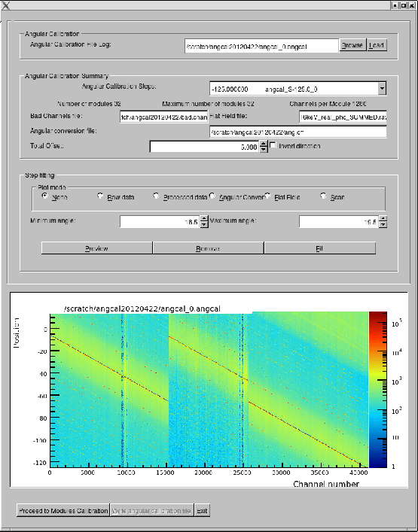Decrease Minimum angle with down arrow
Screen dimensions: 418x532
click(x=204, y=224)
